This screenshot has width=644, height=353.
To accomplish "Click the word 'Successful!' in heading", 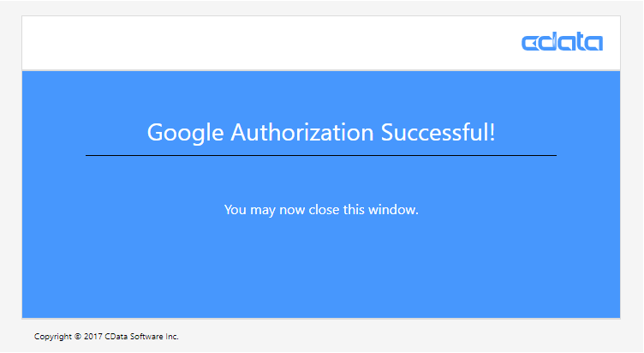I will coord(438,132).
